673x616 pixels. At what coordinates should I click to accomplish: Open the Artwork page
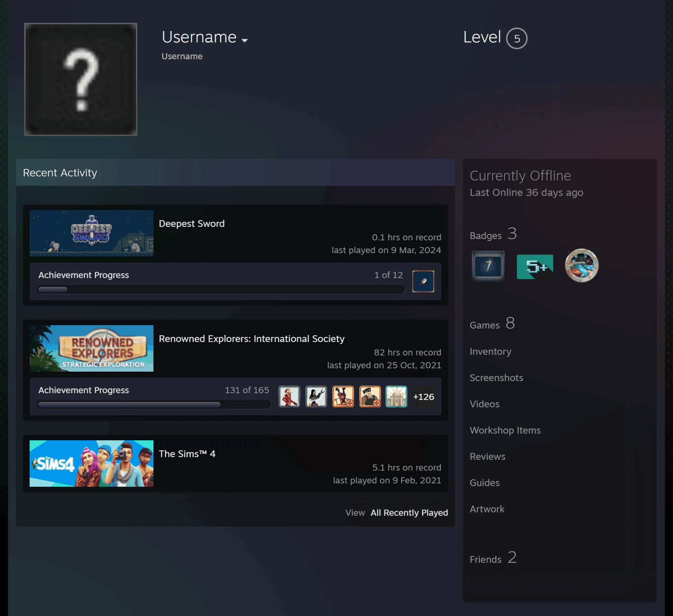click(x=487, y=509)
